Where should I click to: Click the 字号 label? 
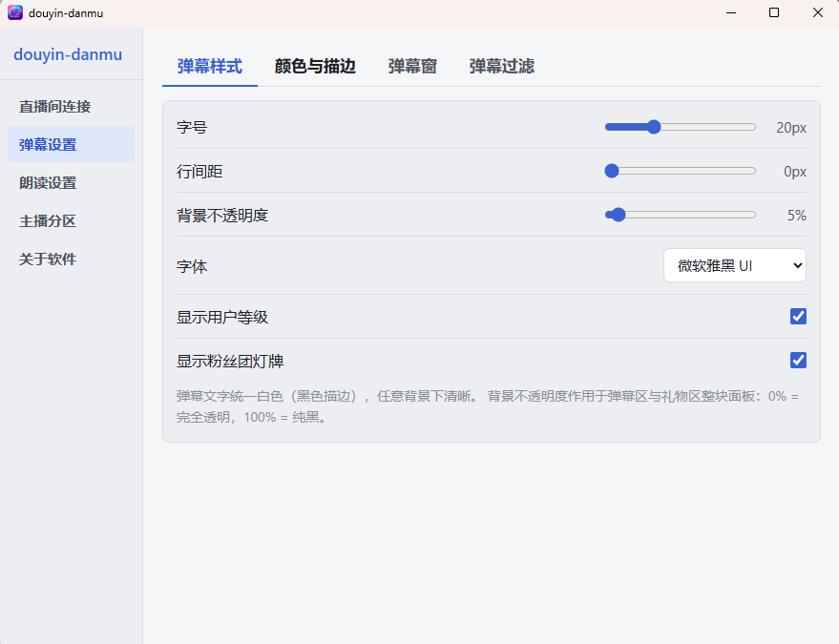coord(192,127)
